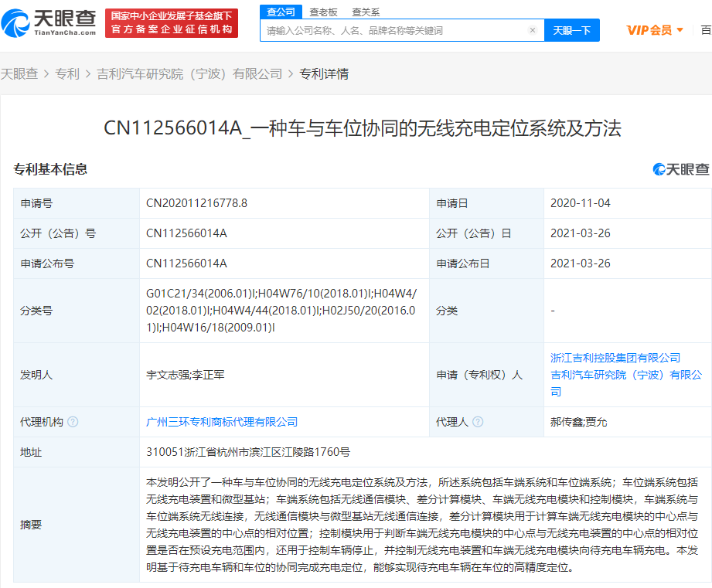The height and width of the screenshot is (588, 712).
Task: Click the 天眼一下 search button
Action: [572, 30]
